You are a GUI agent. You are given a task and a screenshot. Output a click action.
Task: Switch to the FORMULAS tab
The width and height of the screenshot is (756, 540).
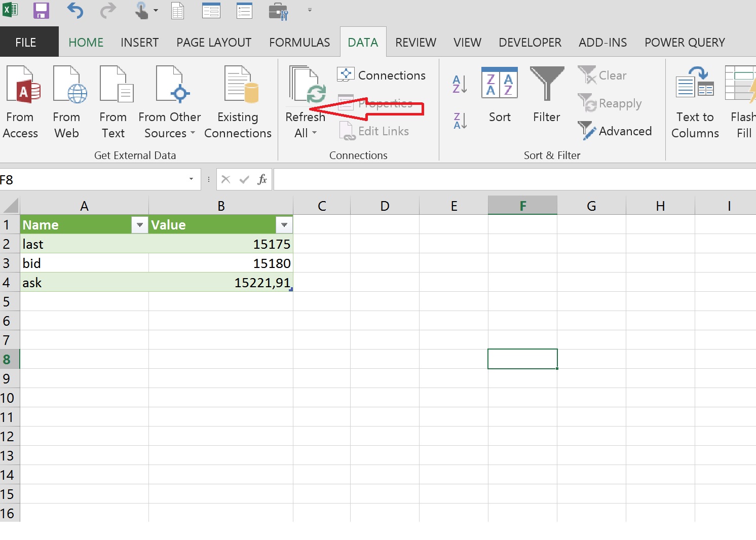tap(299, 43)
